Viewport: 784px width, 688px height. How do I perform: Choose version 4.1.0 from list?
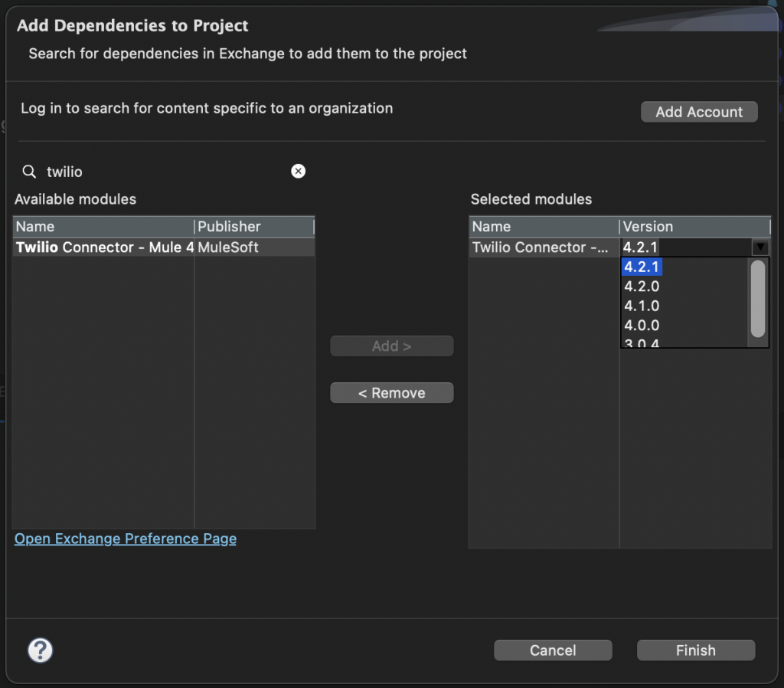[642, 306]
